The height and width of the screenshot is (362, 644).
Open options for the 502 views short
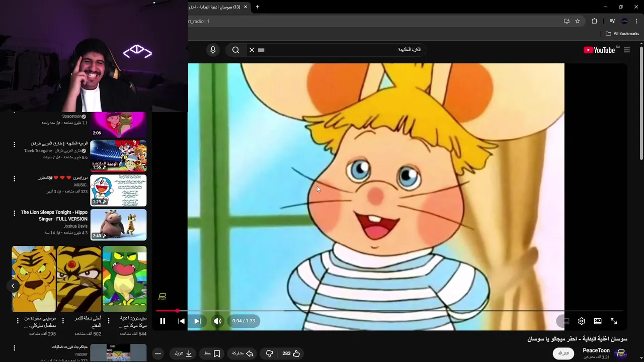click(63, 321)
